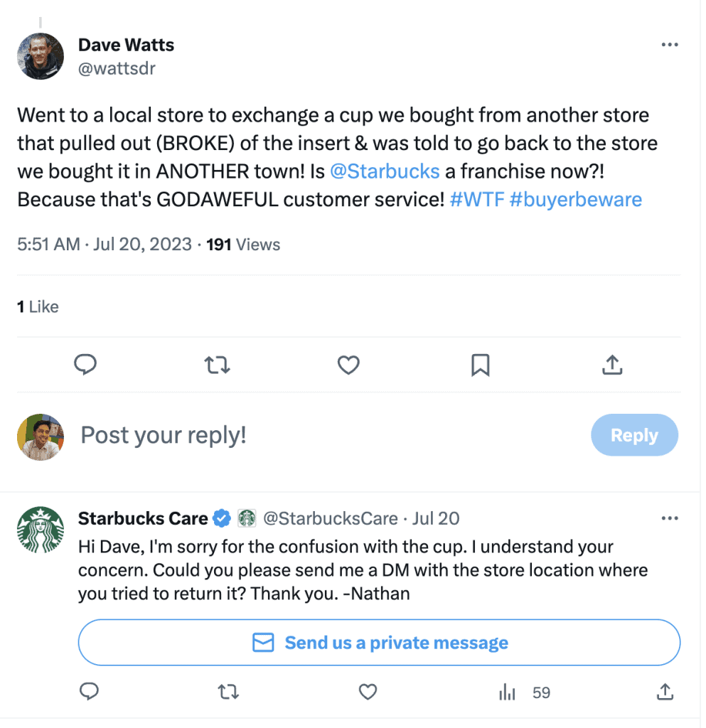The image size is (706, 728).
Task: Open the @Starbucks mention link
Action: tap(385, 171)
